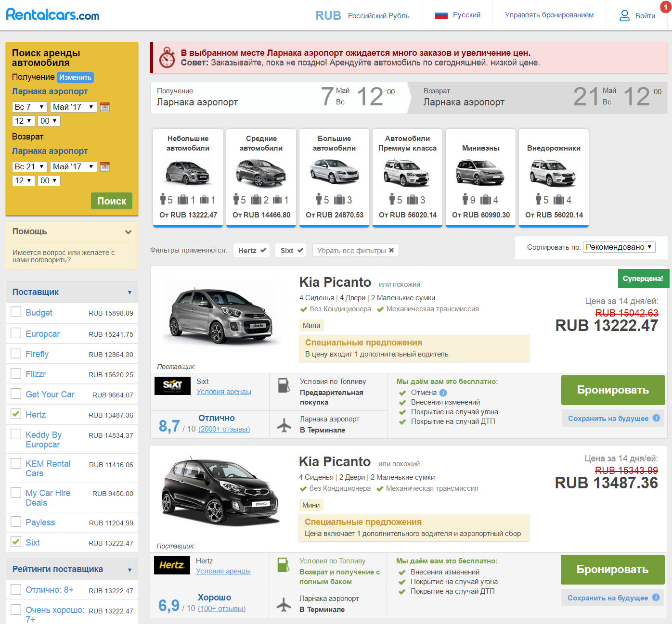
Task: Open Hertz Условия аренды link
Action: tap(223, 571)
